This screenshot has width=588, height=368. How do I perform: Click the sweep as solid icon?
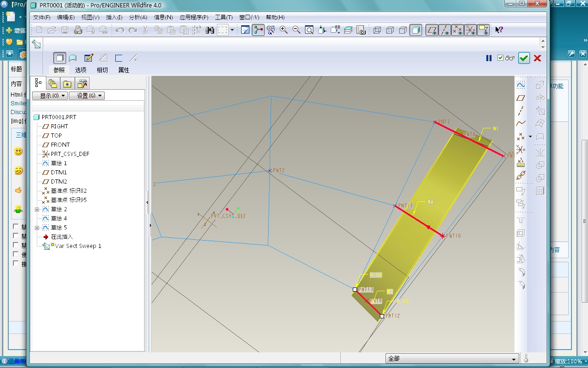coord(59,58)
